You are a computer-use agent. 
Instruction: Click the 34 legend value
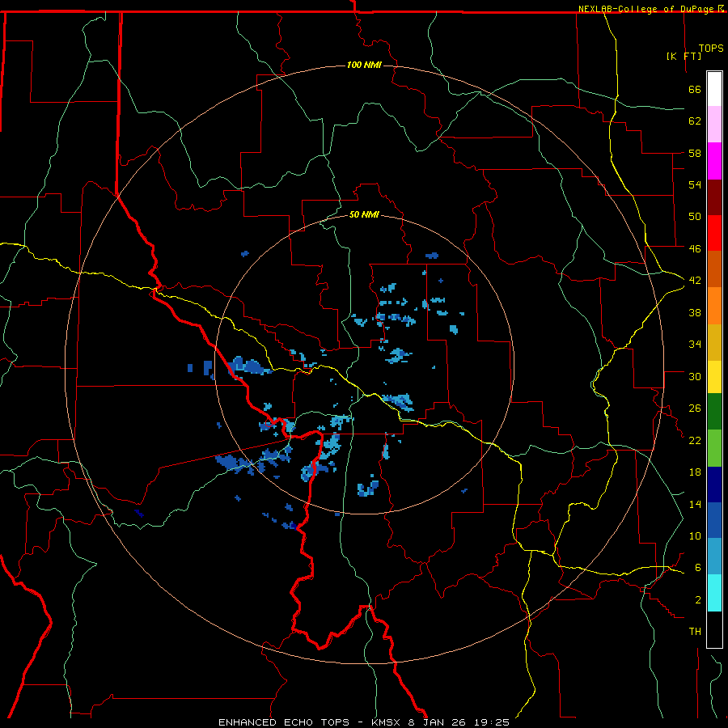coord(695,345)
